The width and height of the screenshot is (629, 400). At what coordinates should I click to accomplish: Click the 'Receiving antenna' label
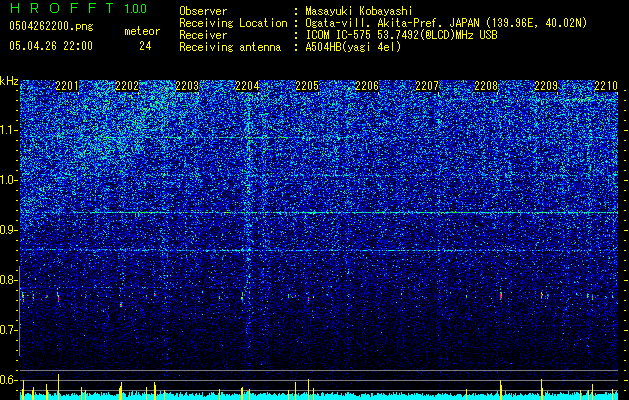tap(230, 47)
